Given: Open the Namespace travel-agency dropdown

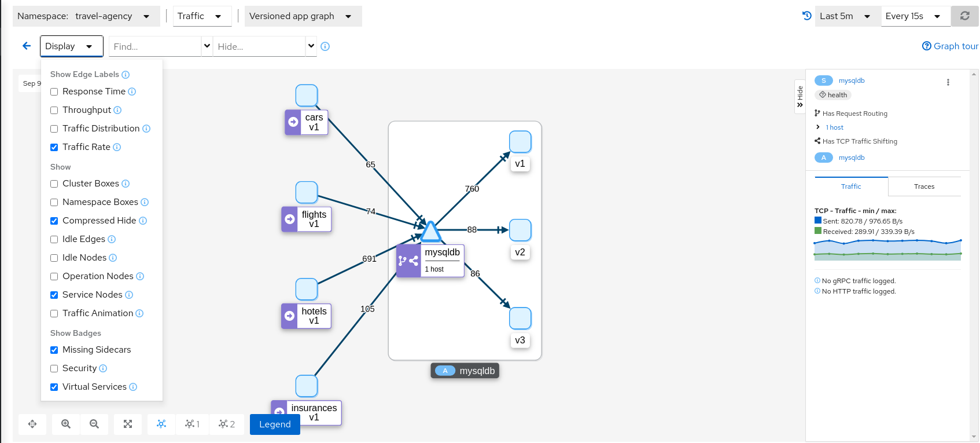Looking at the screenshot, I should (x=86, y=16).
